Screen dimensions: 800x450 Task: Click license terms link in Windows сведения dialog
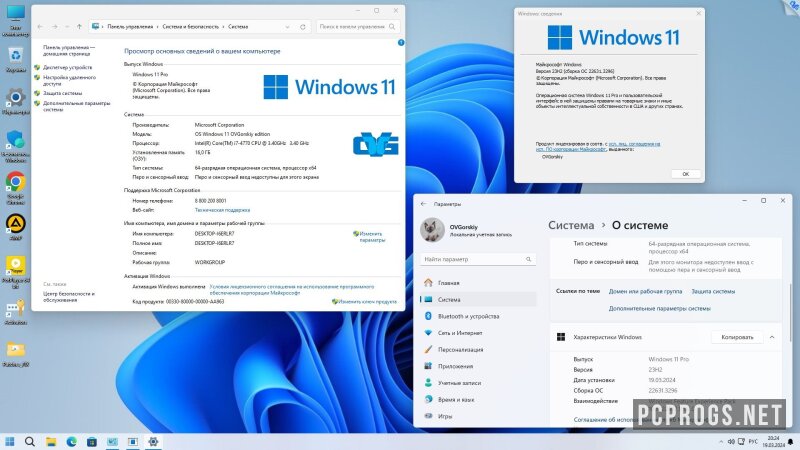pyautogui.click(x=597, y=146)
